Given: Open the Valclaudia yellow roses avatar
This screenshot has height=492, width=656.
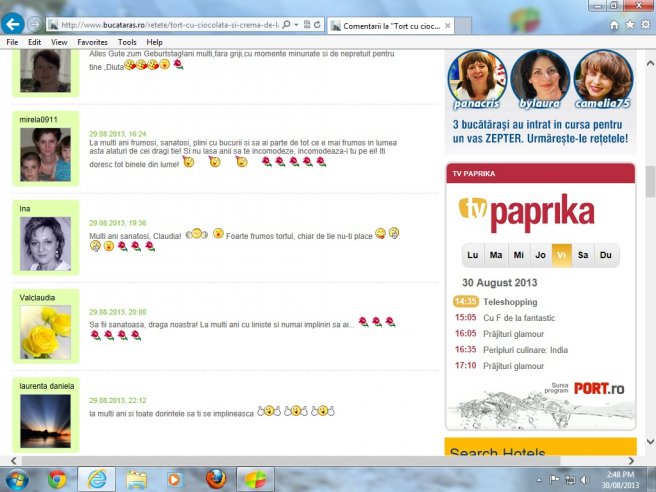Looking at the screenshot, I should [45, 332].
